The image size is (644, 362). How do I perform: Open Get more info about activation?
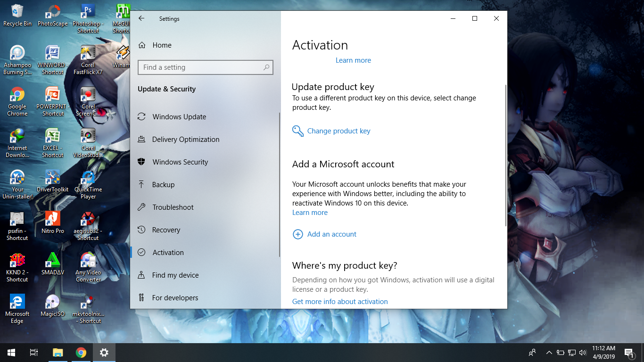coord(340,302)
